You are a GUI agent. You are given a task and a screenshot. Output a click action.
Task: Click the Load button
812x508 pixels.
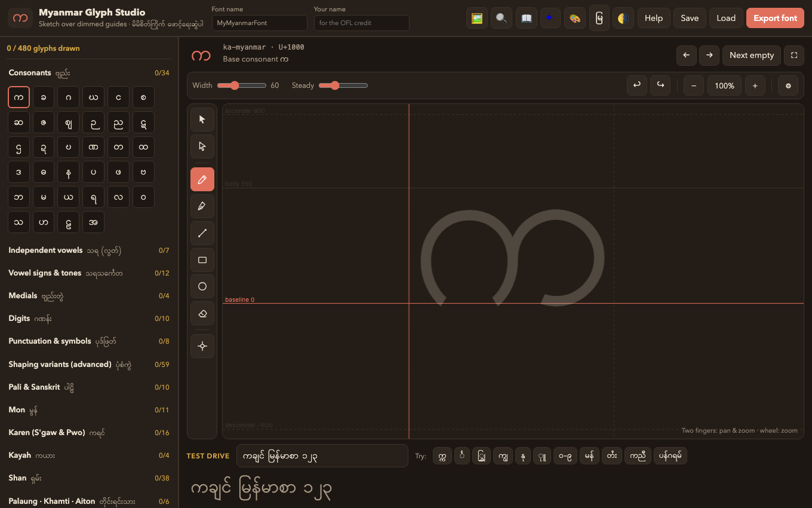[x=726, y=18]
